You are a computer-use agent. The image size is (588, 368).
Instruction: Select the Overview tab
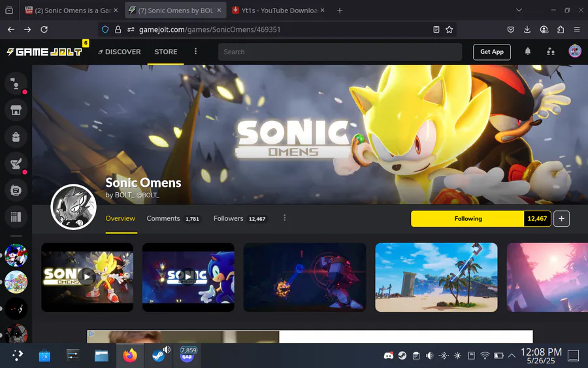[x=120, y=218]
